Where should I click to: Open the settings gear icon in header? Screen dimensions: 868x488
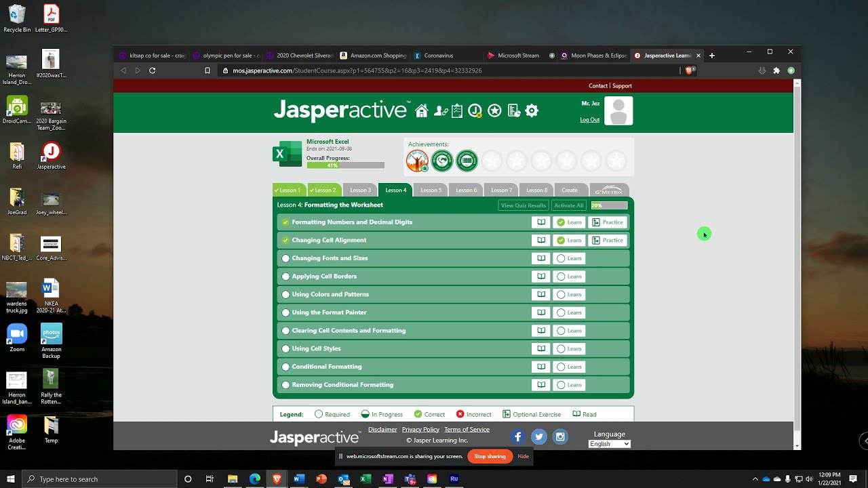click(x=532, y=110)
